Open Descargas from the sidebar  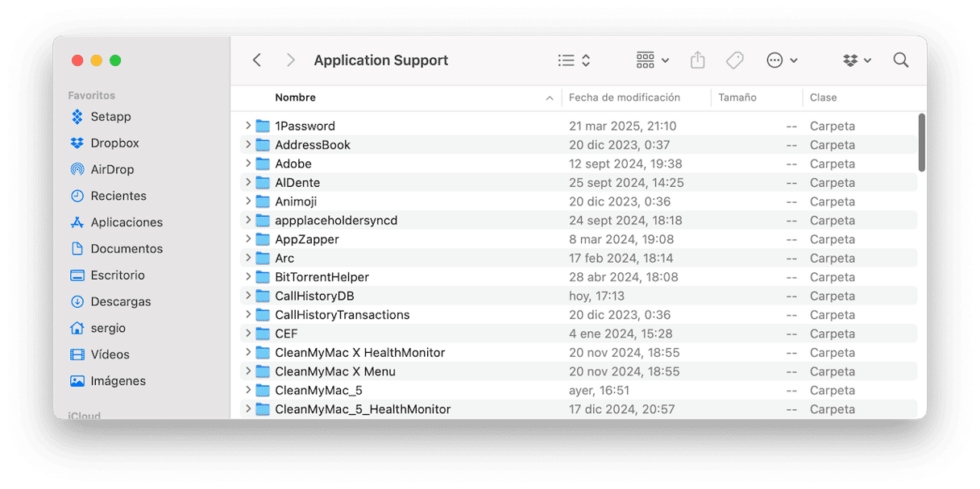coord(110,302)
